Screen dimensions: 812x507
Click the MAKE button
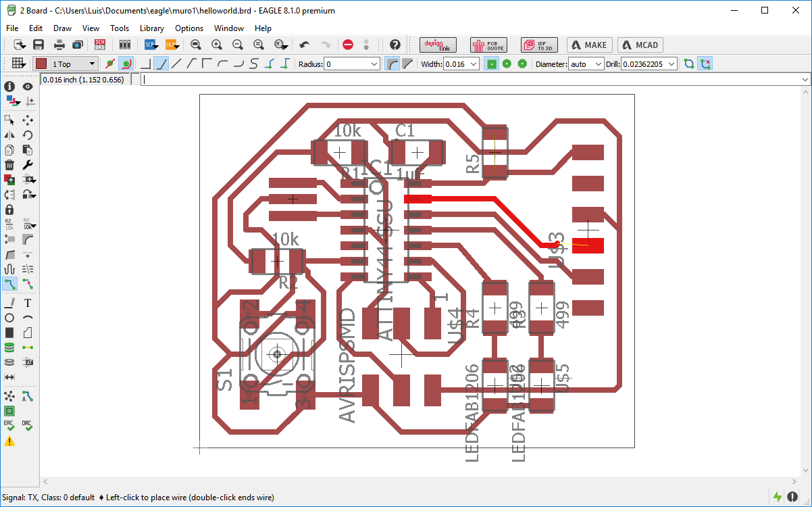[589, 45]
